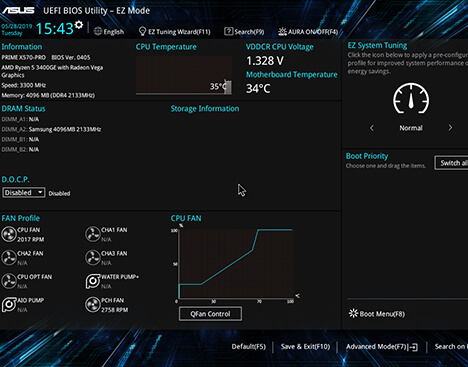468x367 pixels.
Task: Click the 15:43 clock display
Action: click(54, 29)
